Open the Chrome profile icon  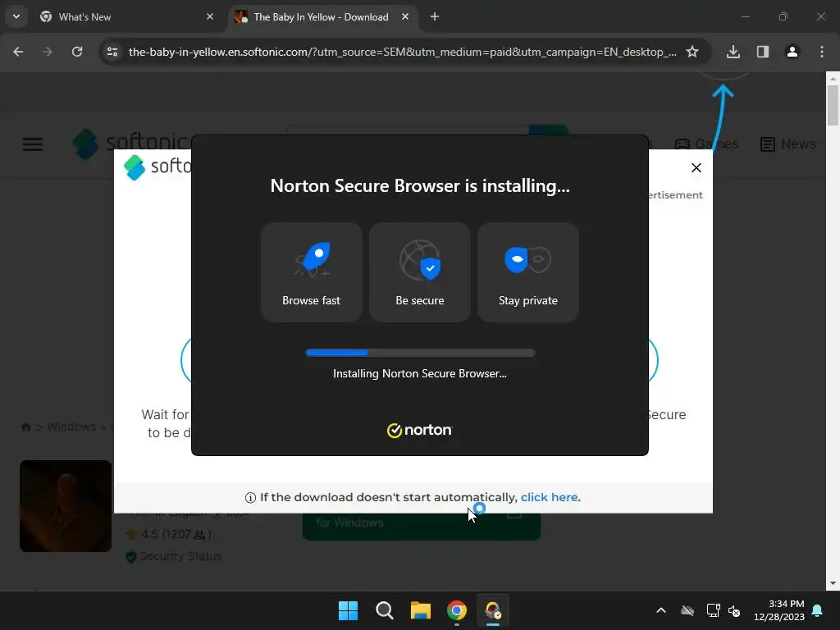(x=792, y=52)
